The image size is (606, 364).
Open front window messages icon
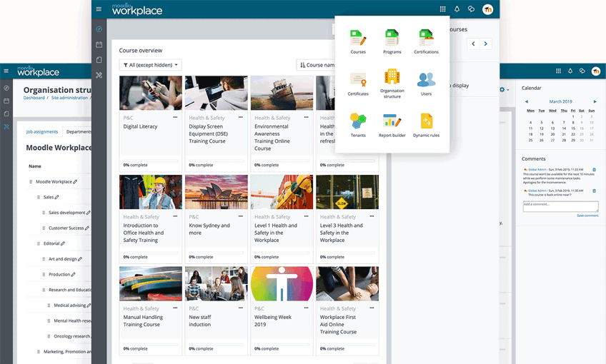pyautogui.click(x=471, y=9)
